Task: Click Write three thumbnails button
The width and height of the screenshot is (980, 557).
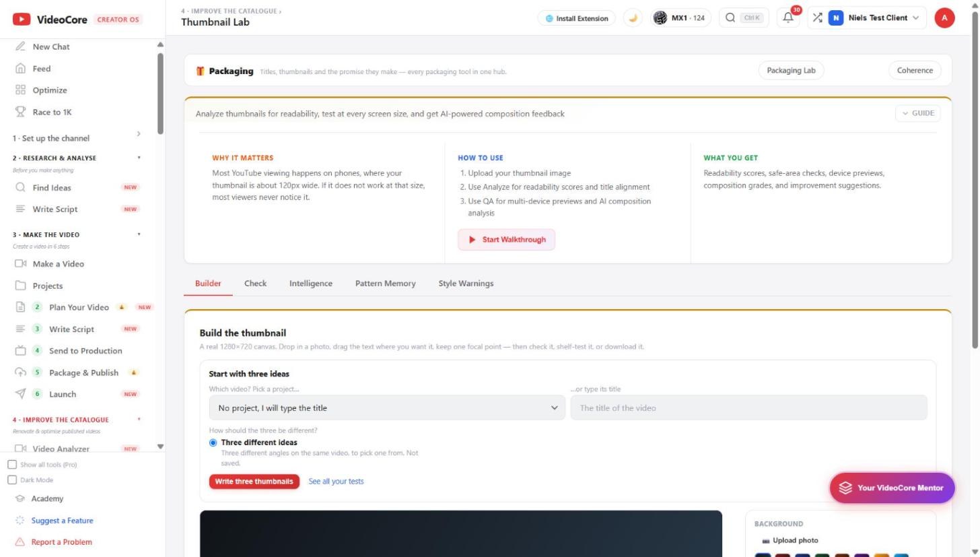Action: tap(254, 482)
